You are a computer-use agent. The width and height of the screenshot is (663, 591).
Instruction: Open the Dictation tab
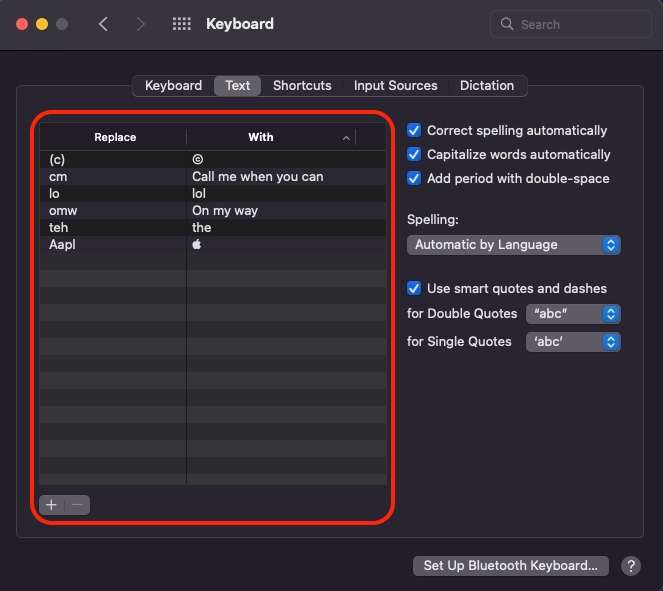(x=487, y=86)
